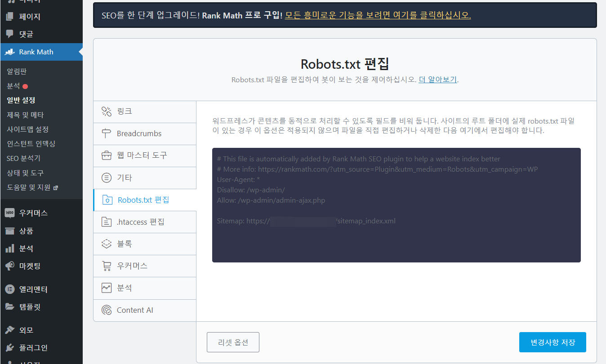606x364 pixels.
Task: Open 일반 설정 submenu item
Action: [21, 100]
